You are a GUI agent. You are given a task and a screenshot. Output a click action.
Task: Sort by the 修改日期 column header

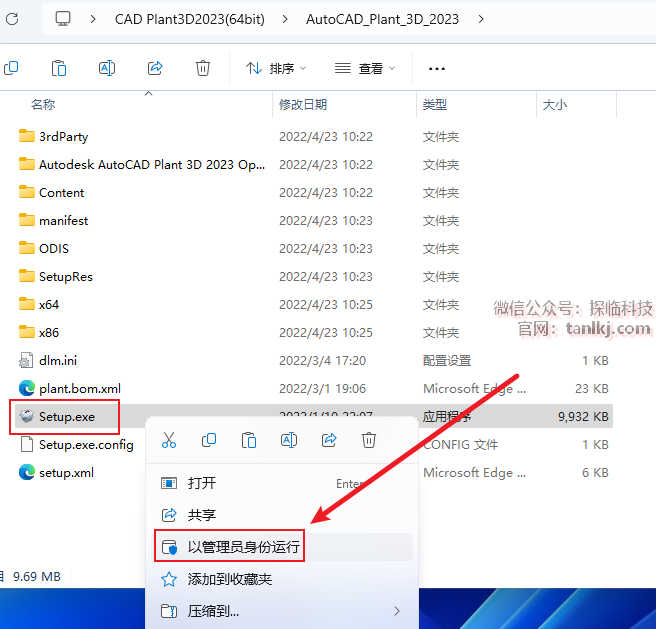click(x=303, y=105)
